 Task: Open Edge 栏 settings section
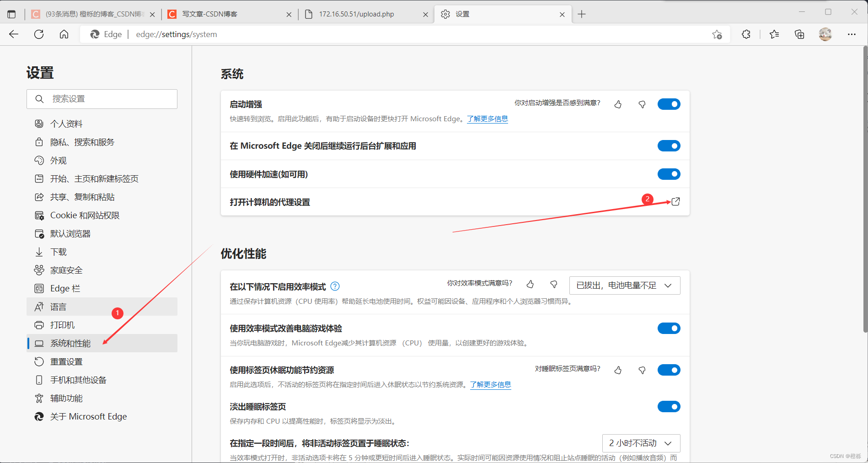coord(102,288)
